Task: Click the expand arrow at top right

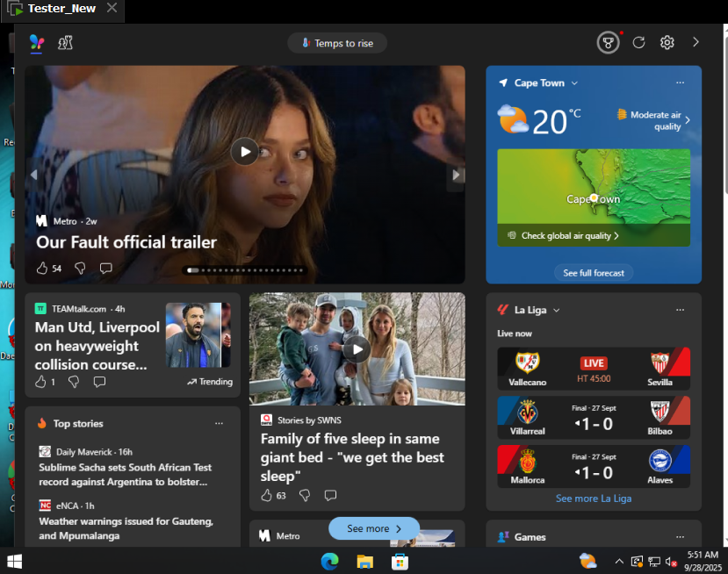Action: 696,42
